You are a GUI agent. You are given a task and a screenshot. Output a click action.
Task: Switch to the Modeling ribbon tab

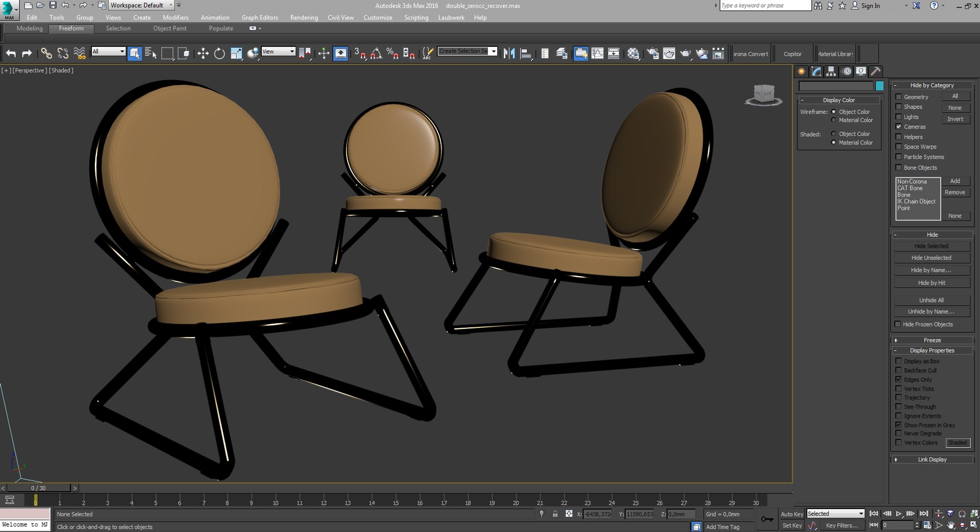pyautogui.click(x=30, y=29)
